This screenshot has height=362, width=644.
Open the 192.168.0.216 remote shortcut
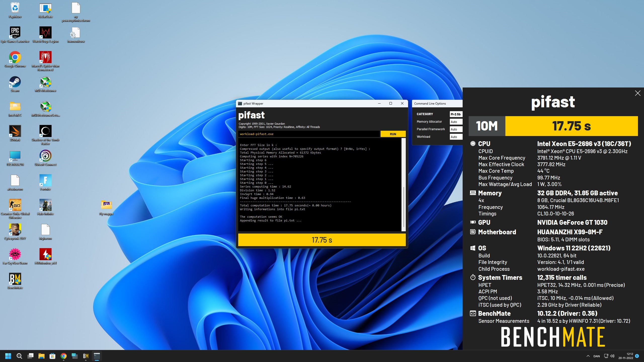tap(15, 158)
